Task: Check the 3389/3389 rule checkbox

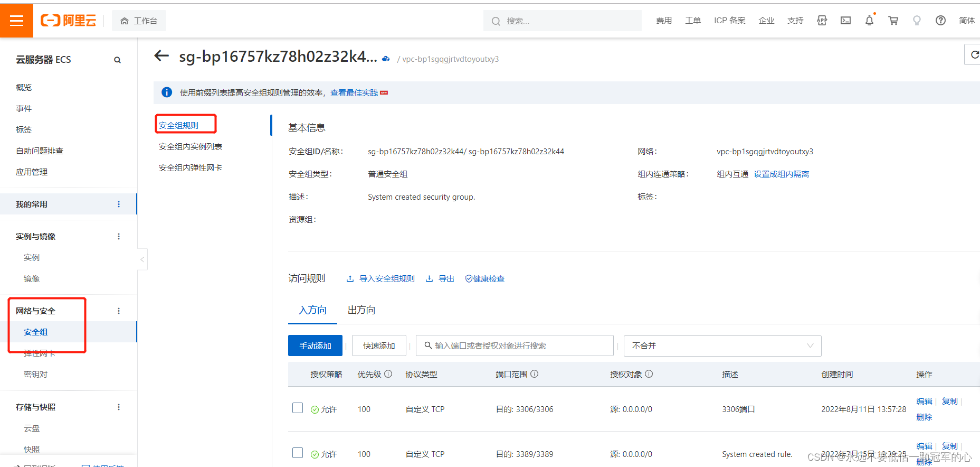Action: (298, 453)
